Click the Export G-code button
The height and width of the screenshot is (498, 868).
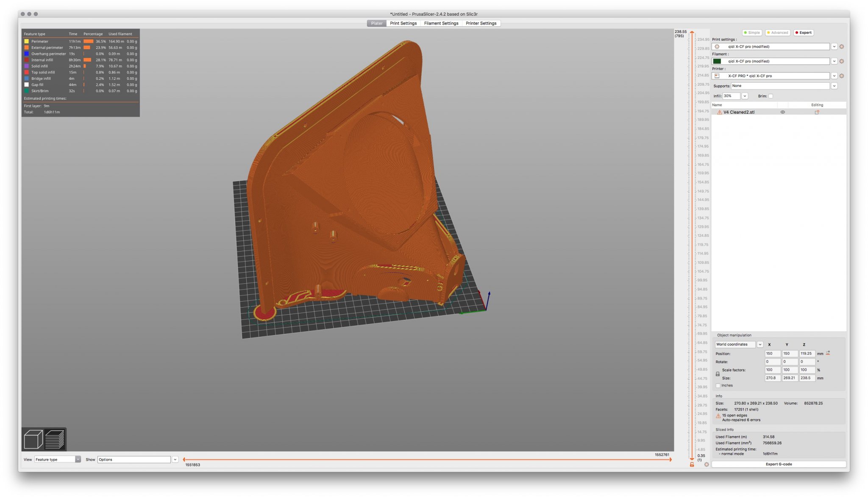click(x=779, y=464)
